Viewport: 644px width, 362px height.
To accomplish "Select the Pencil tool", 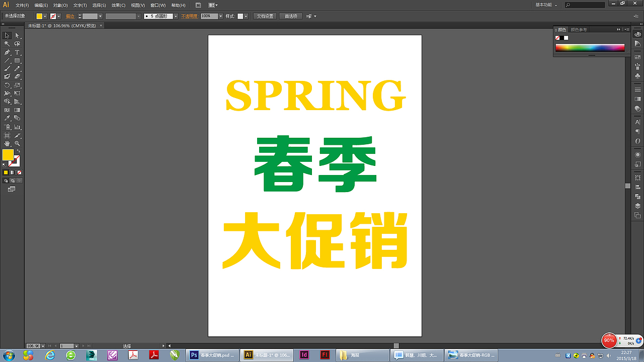I will (17, 68).
